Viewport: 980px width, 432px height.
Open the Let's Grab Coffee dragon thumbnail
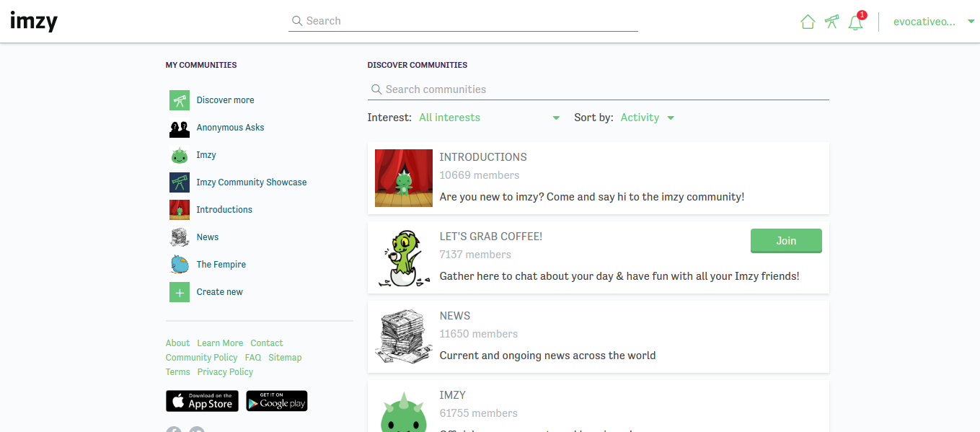(x=404, y=257)
